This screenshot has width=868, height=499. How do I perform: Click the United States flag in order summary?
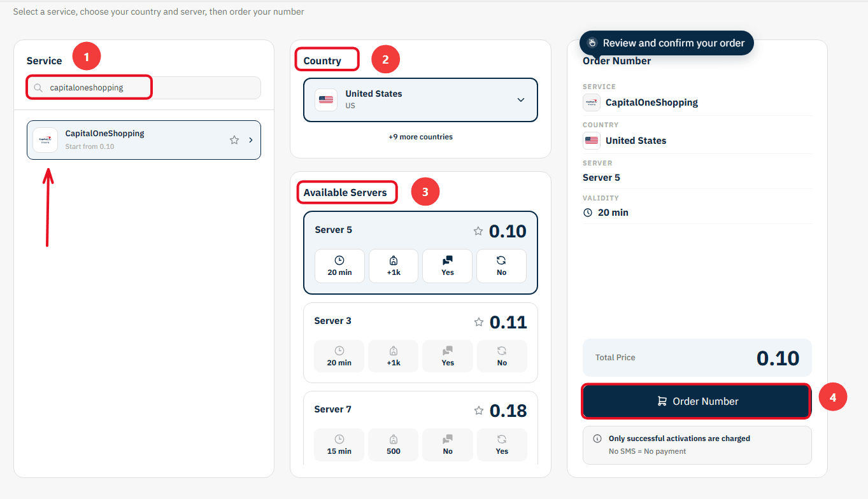592,141
